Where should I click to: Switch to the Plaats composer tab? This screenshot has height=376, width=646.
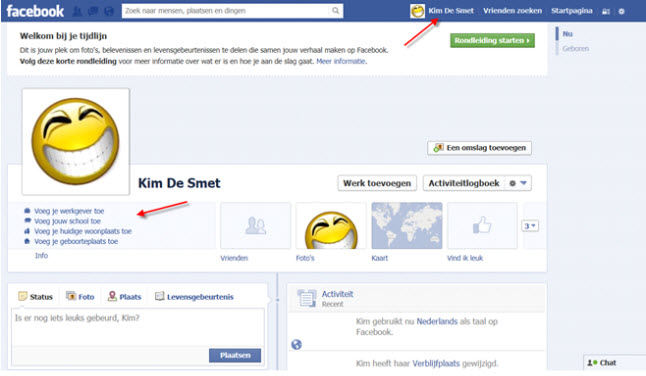[124, 297]
